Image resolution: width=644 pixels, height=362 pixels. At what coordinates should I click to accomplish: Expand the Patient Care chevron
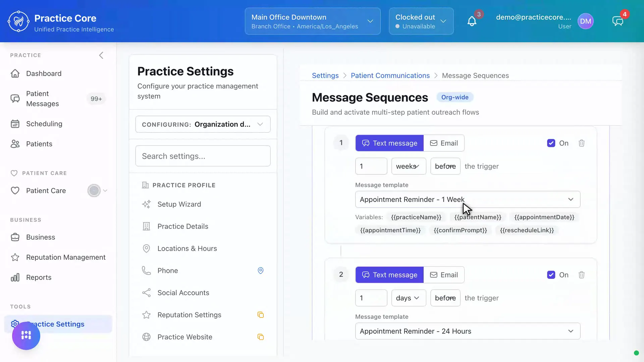click(x=105, y=191)
